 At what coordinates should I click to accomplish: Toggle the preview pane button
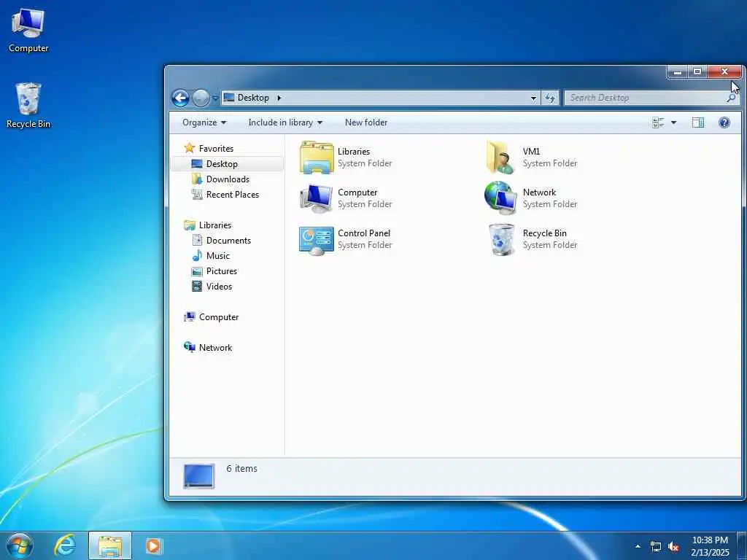tap(698, 122)
